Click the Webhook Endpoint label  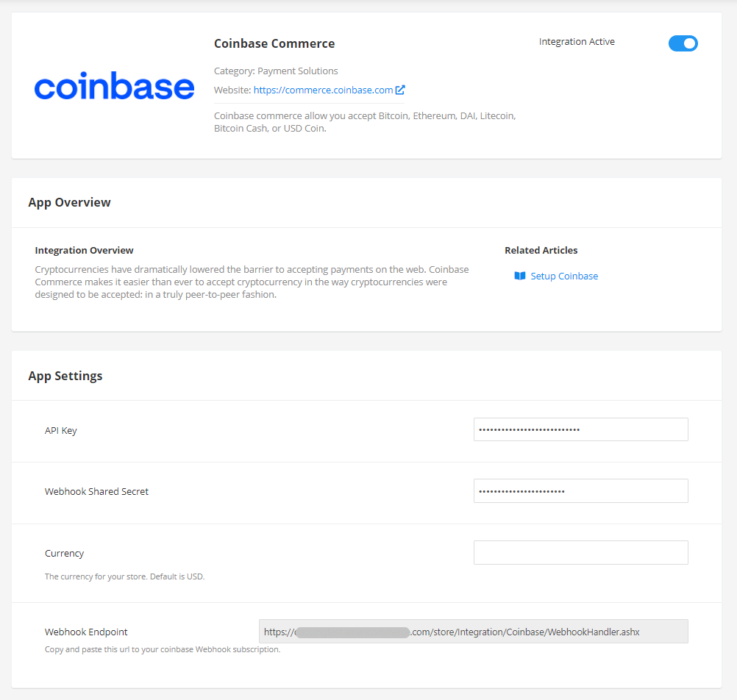(x=86, y=632)
